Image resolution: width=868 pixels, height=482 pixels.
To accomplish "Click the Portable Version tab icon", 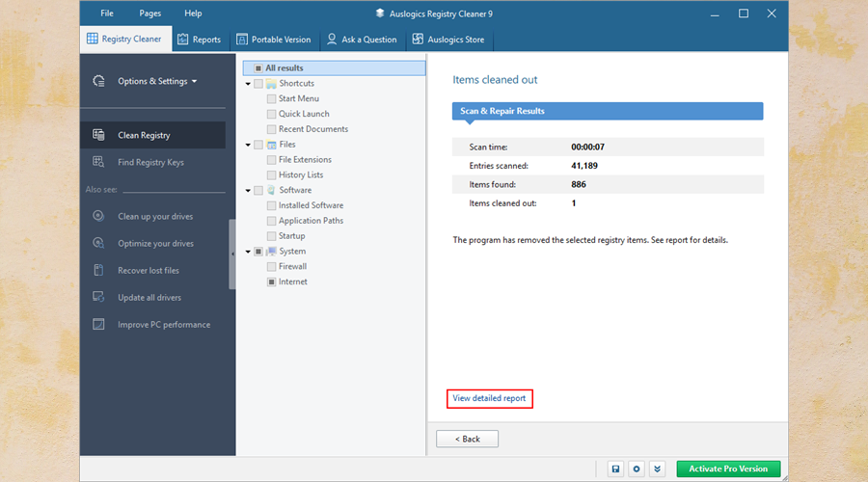I will [x=242, y=40].
